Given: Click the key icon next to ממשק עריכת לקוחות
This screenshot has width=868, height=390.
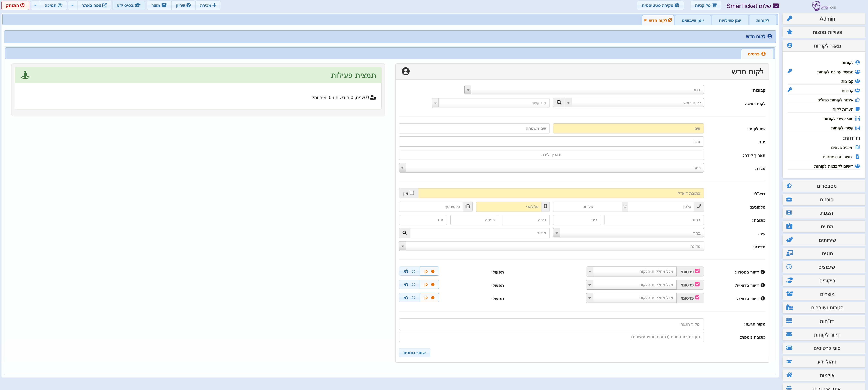Looking at the screenshot, I should (x=789, y=71).
